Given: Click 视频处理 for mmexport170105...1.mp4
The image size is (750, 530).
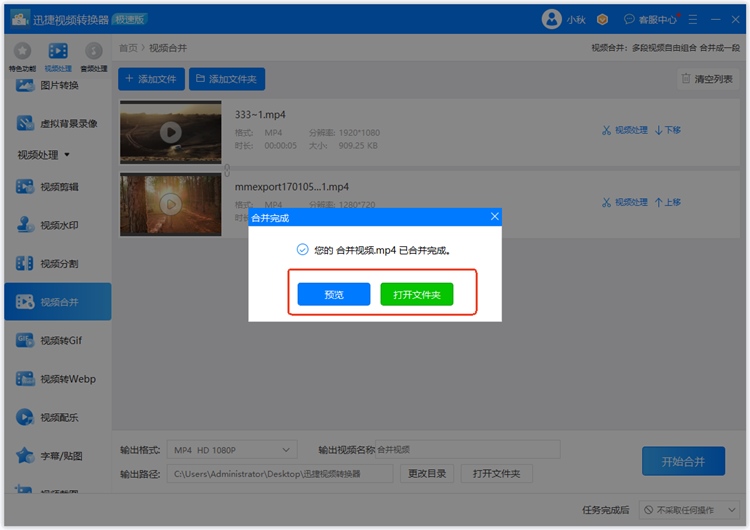Looking at the screenshot, I should pyautogui.click(x=625, y=202).
